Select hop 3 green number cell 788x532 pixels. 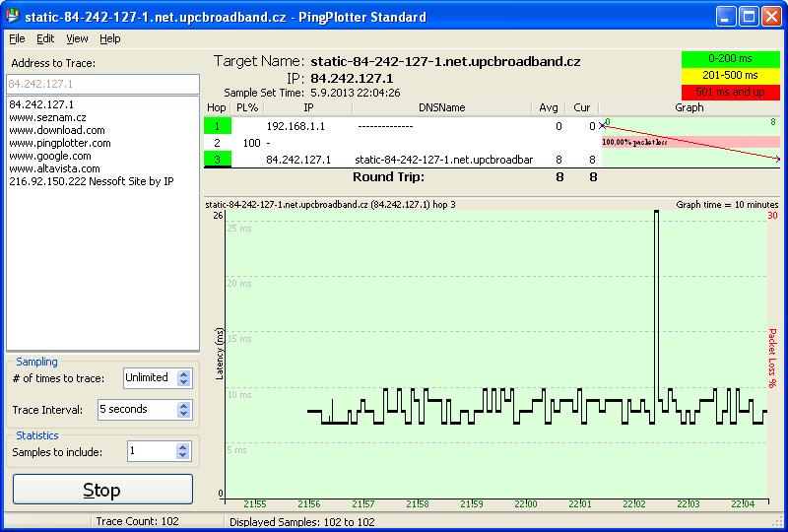217,159
